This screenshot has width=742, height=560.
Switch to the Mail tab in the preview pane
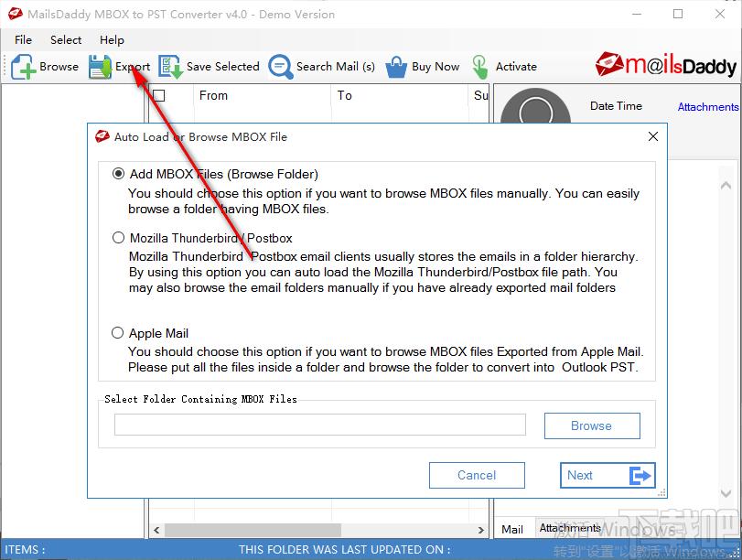click(512, 529)
